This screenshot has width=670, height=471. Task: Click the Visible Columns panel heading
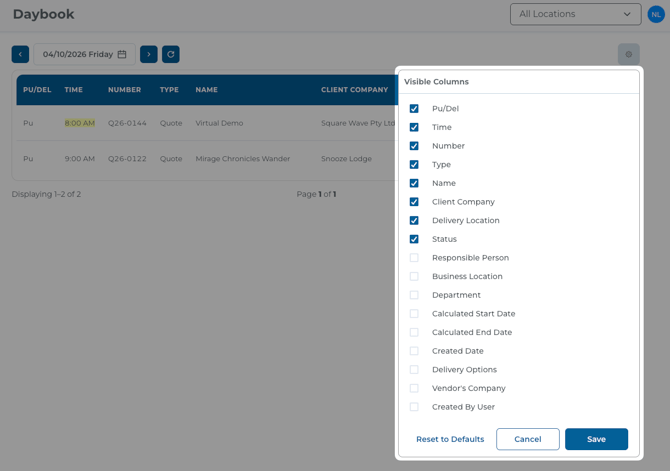[436, 82]
